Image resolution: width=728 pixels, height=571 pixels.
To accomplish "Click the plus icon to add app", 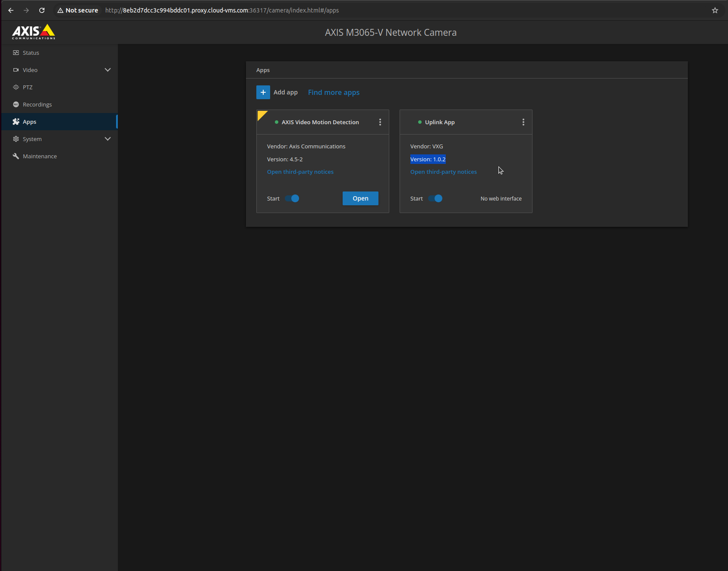I will click(263, 92).
